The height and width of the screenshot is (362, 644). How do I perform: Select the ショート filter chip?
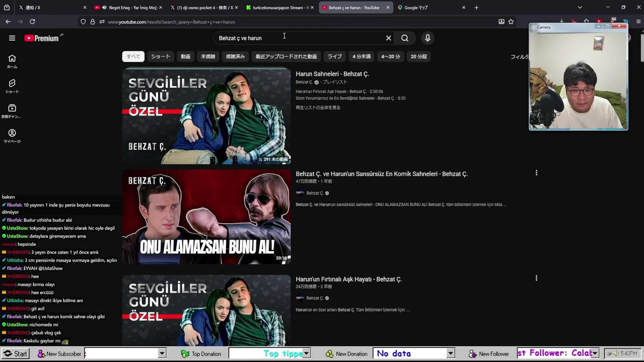(160, 56)
